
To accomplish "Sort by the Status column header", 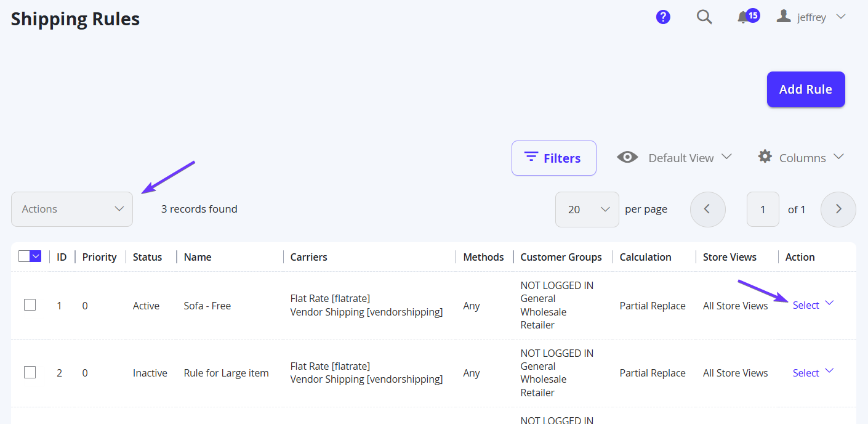I will pos(148,257).
